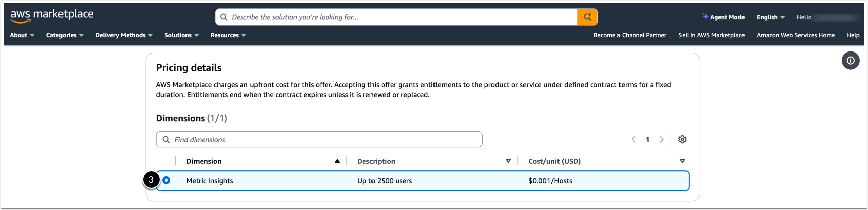The image size is (868, 210).
Task: Go to the previous dimensions page
Action: click(x=634, y=140)
